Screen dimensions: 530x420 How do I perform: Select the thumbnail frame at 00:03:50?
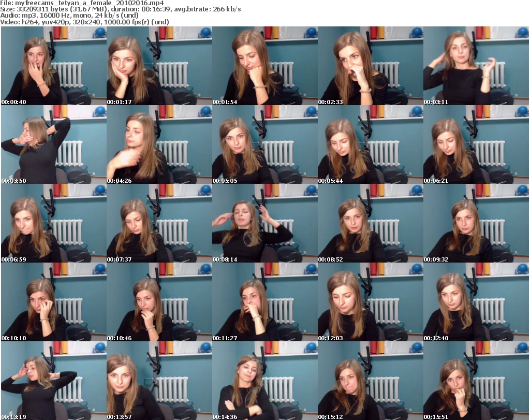click(54, 144)
